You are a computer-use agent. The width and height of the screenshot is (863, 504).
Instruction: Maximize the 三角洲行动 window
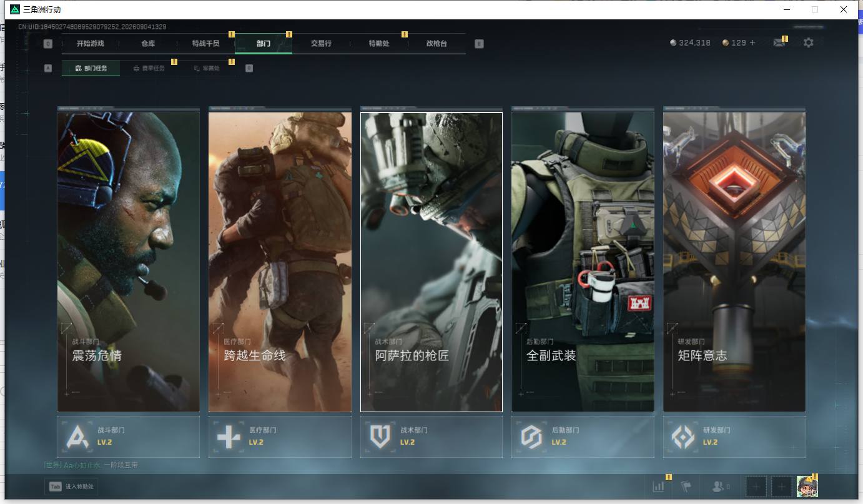click(814, 9)
